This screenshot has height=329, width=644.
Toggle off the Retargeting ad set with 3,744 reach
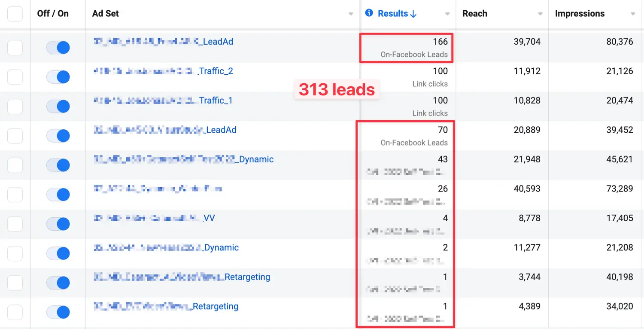click(x=58, y=283)
